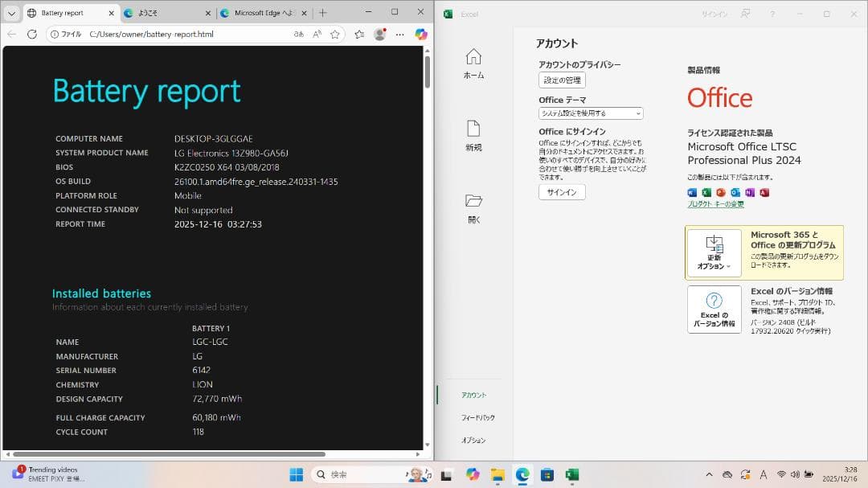Viewport: 868px width, 488px height.
Task: Click the Access icon in product info
Action: tap(764, 193)
